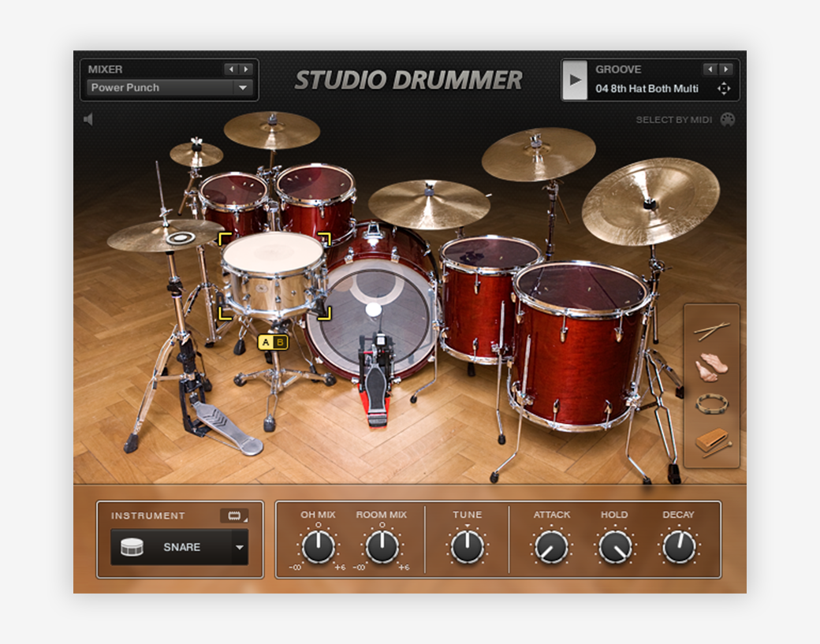
Task: Select the drumsticks percussion icon
Action: (712, 330)
